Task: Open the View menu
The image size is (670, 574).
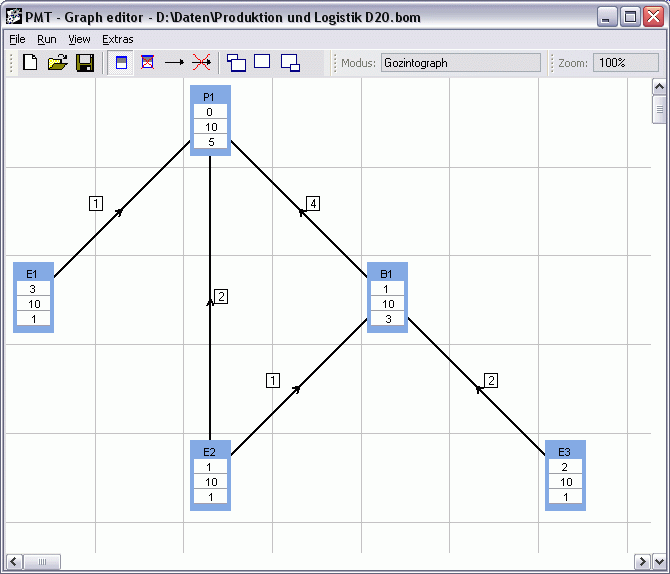Action: pyautogui.click(x=79, y=39)
